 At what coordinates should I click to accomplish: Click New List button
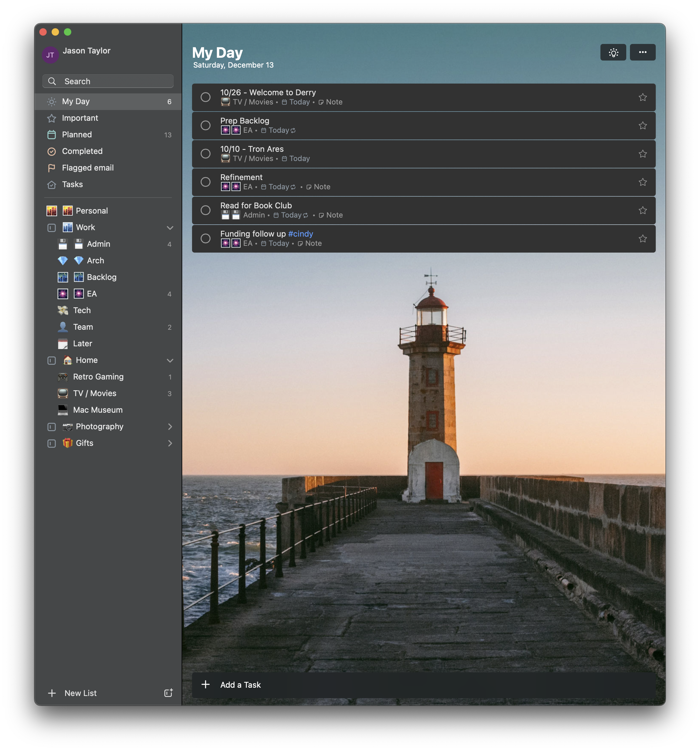(x=80, y=693)
